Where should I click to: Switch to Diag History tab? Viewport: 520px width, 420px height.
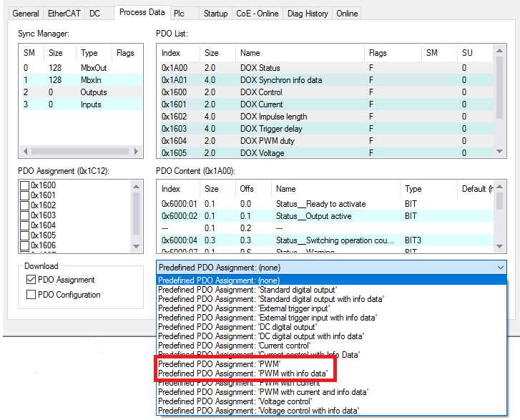[308, 14]
